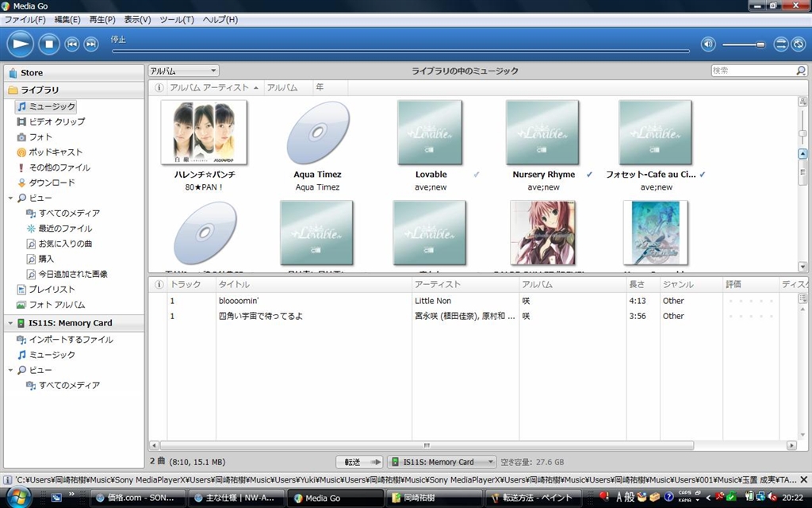Adjust the volume slider knob
812x508 pixels.
[x=760, y=44]
